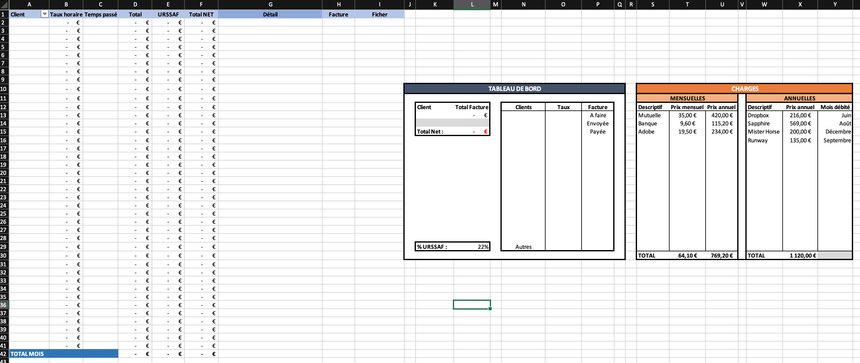Viewport: 860px width, 363px height.
Task: Click the 'Autres' cell in Clients column
Action: coord(523,247)
